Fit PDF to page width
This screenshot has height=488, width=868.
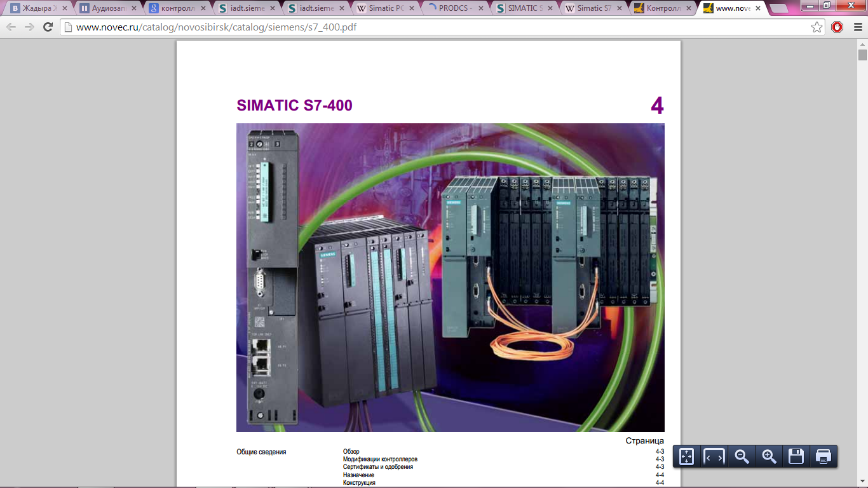[714, 456]
